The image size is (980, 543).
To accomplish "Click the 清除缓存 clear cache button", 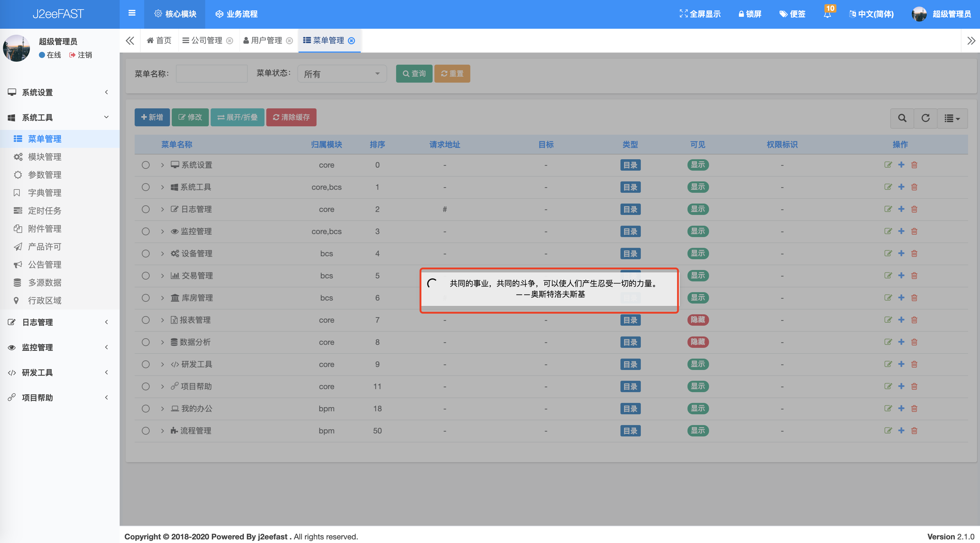I will pos(291,117).
